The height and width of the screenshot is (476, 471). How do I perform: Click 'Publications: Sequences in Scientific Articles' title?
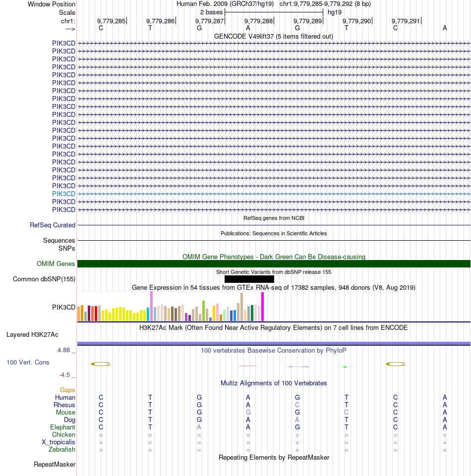point(274,233)
